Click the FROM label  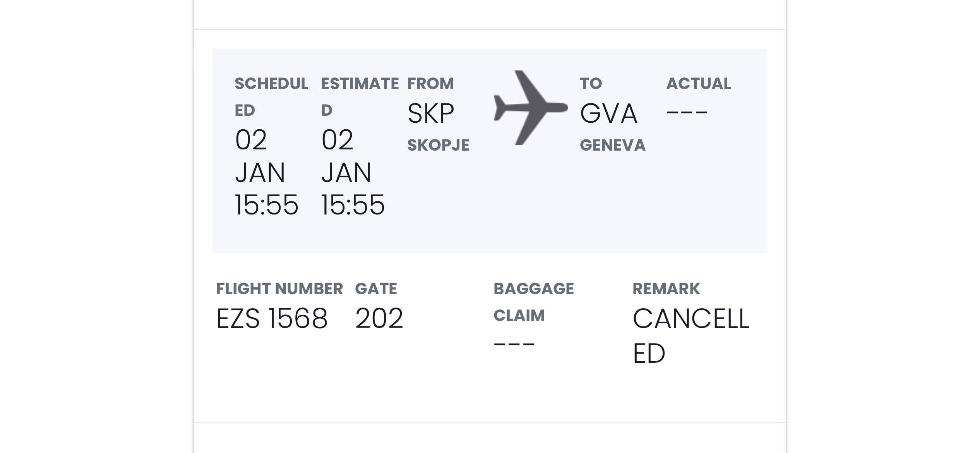(430, 84)
